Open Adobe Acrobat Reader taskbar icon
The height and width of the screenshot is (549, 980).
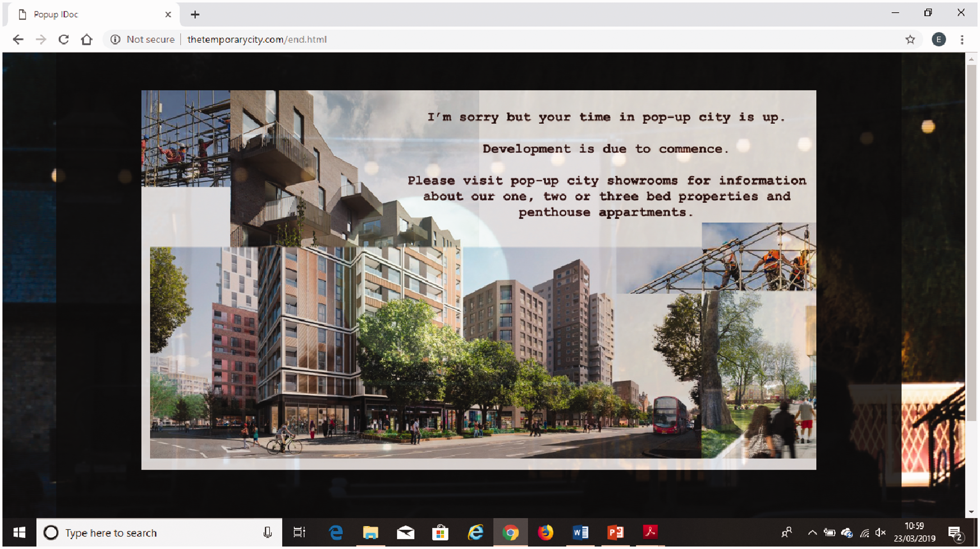click(650, 532)
